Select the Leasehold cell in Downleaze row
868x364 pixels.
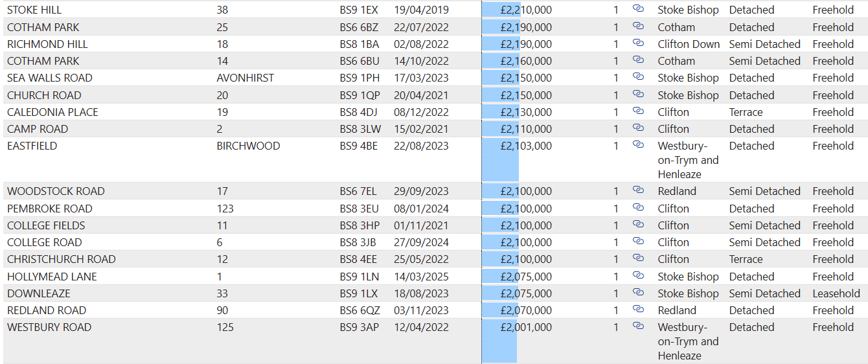(836, 293)
